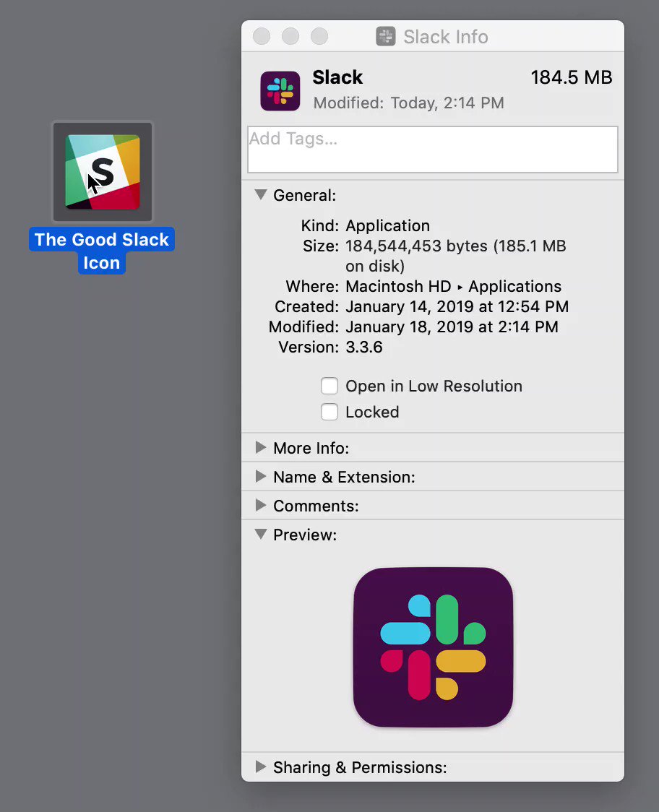Screen dimensions: 659x812
Task: Click the Kind value 'Application'
Action: [x=387, y=226]
